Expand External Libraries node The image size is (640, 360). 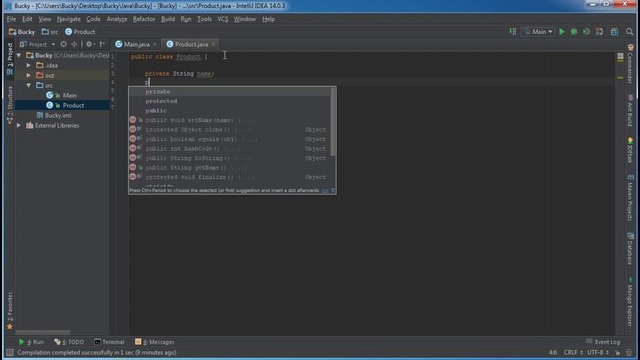pyautogui.click(x=19, y=125)
